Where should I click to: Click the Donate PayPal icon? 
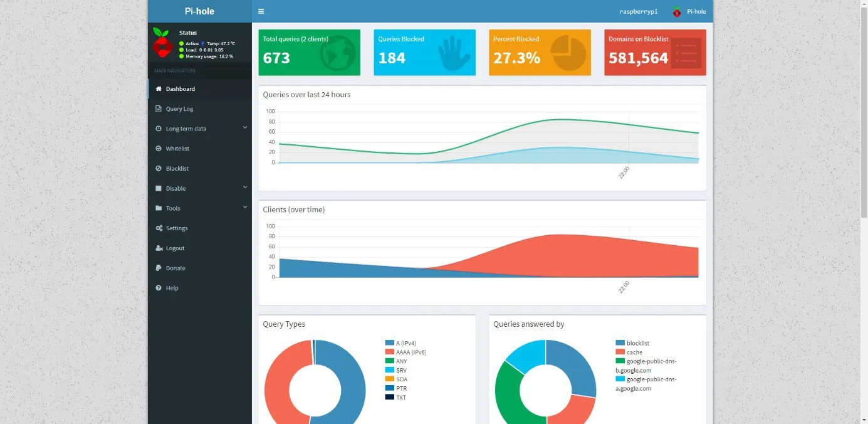click(x=159, y=268)
